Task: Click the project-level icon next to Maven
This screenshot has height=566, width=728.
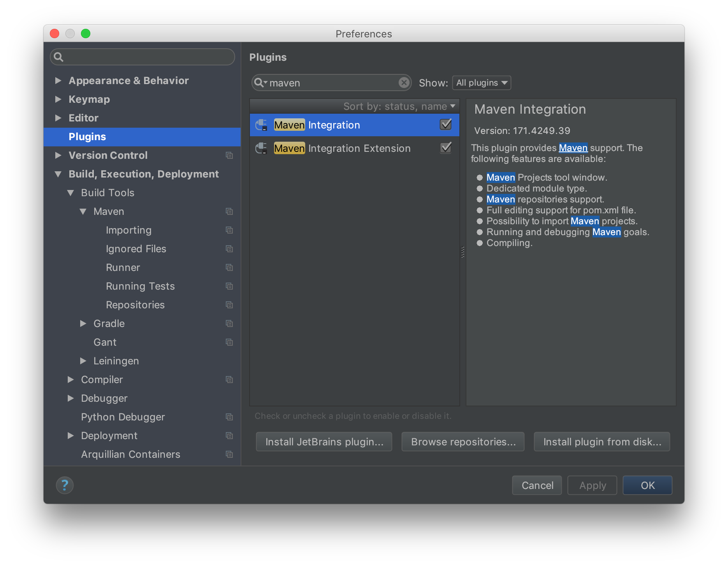Action: tap(229, 211)
